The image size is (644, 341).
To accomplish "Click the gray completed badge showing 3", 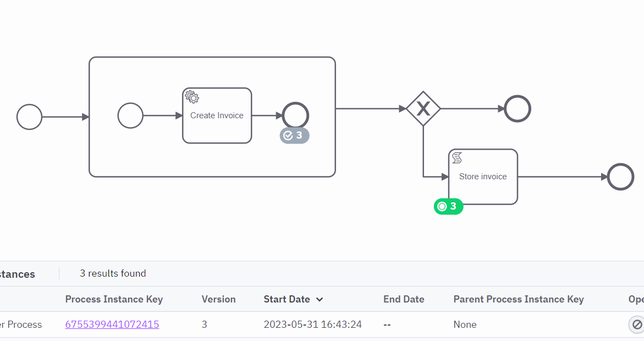I will point(294,136).
